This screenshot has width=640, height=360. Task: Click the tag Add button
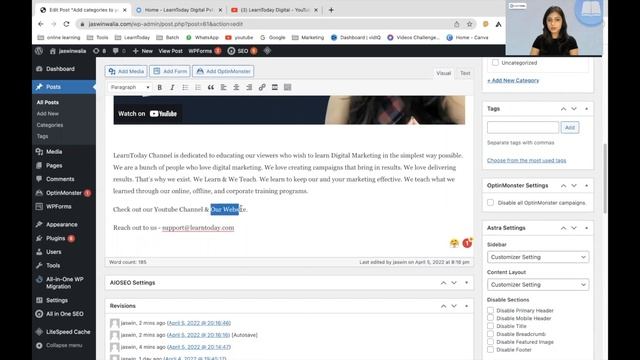point(570,127)
